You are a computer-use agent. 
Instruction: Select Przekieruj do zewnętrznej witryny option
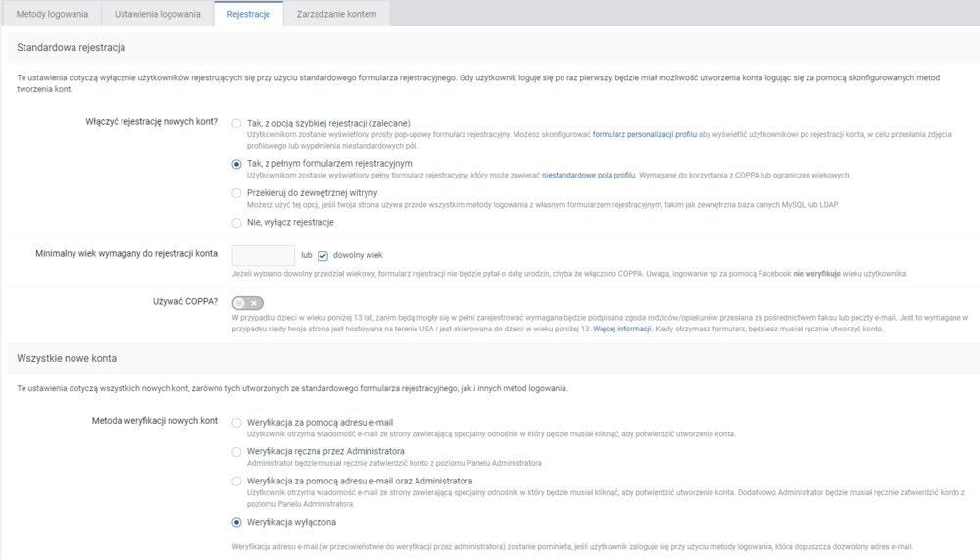click(236, 193)
